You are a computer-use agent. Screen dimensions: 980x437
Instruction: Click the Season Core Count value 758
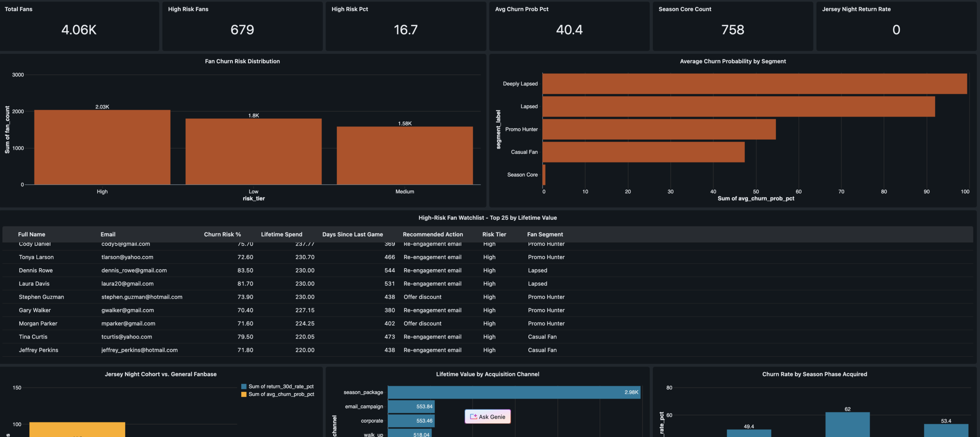click(x=733, y=30)
